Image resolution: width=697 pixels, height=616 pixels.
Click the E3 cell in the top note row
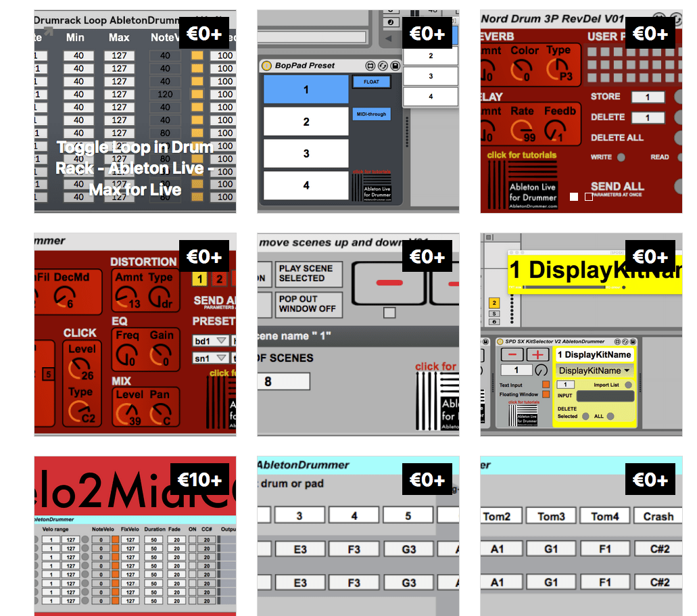(300, 549)
